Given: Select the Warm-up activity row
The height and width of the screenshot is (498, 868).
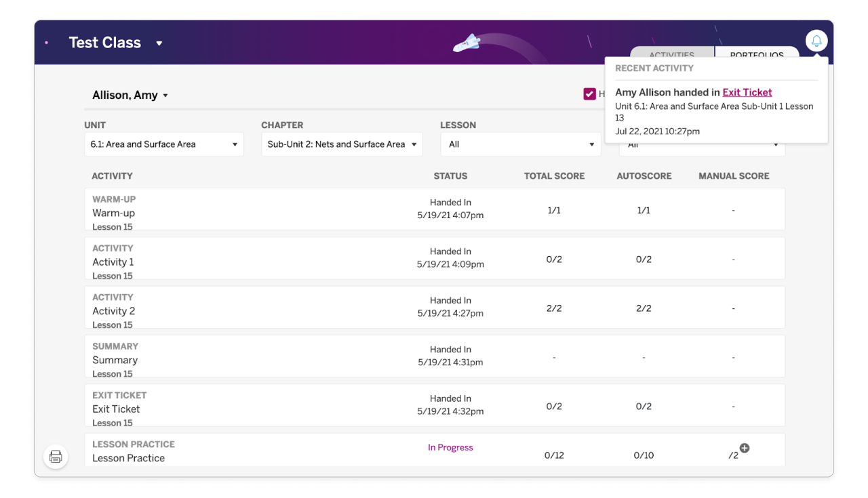Looking at the screenshot, I should (435, 209).
